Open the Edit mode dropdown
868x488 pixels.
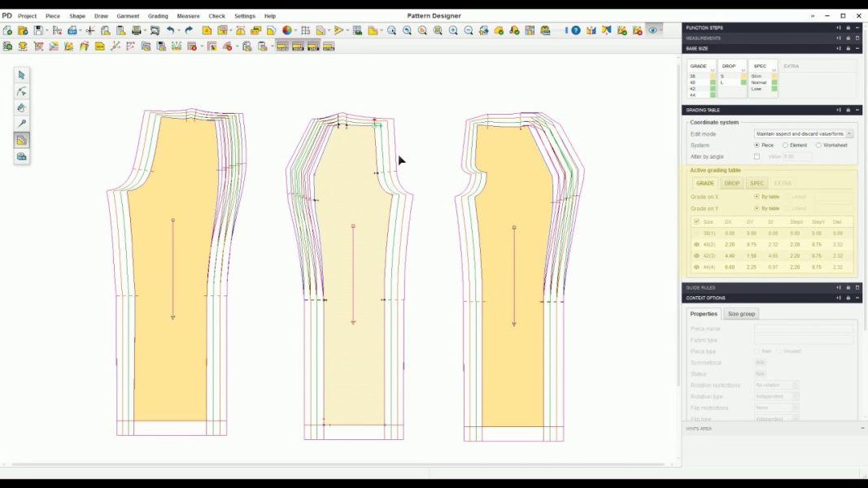pyautogui.click(x=849, y=134)
